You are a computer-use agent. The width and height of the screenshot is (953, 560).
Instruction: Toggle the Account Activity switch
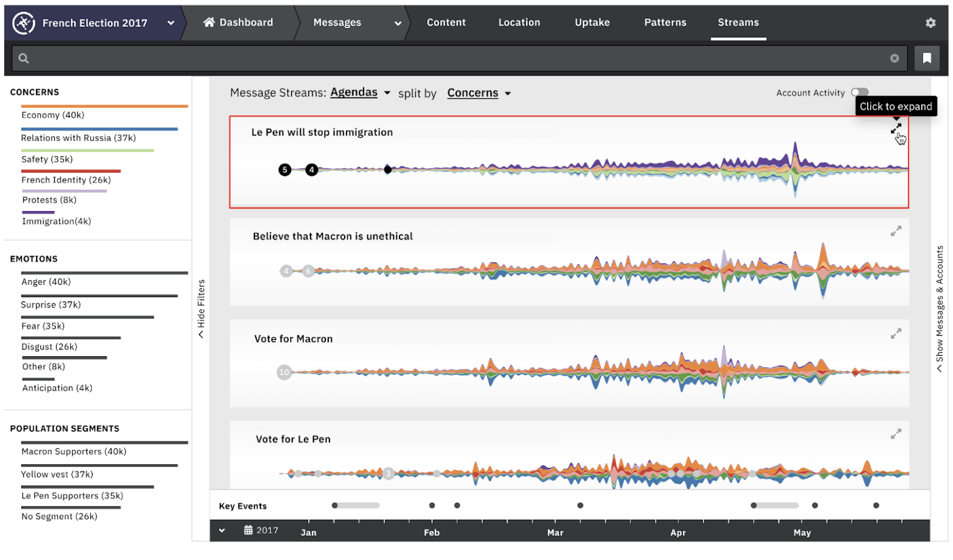(x=859, y=93)
